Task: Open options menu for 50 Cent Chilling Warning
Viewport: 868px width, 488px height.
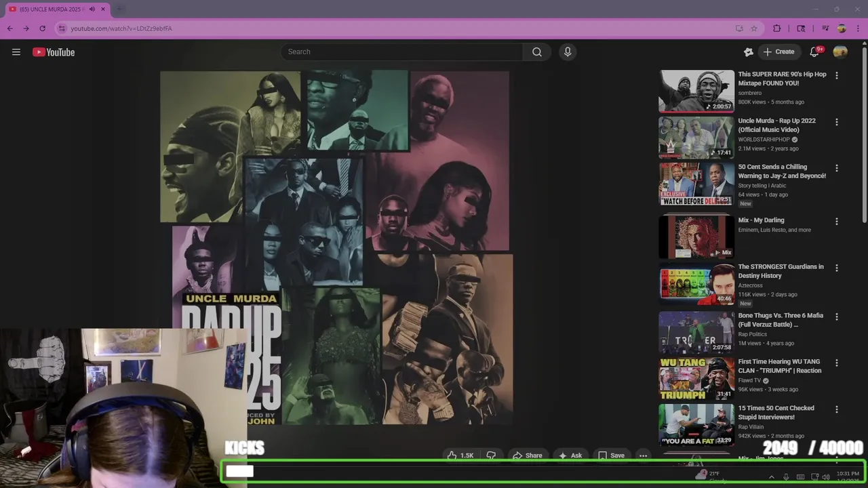Action: (x=836, y=168)
